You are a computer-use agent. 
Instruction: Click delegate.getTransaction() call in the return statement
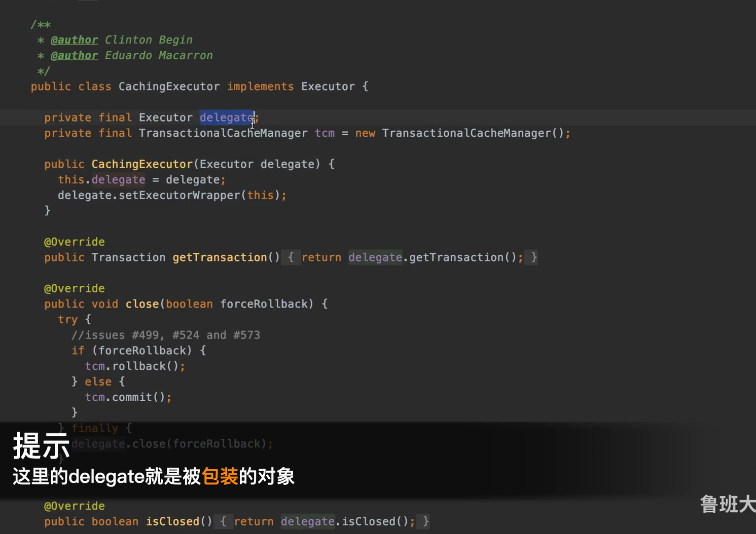[433, 257]
